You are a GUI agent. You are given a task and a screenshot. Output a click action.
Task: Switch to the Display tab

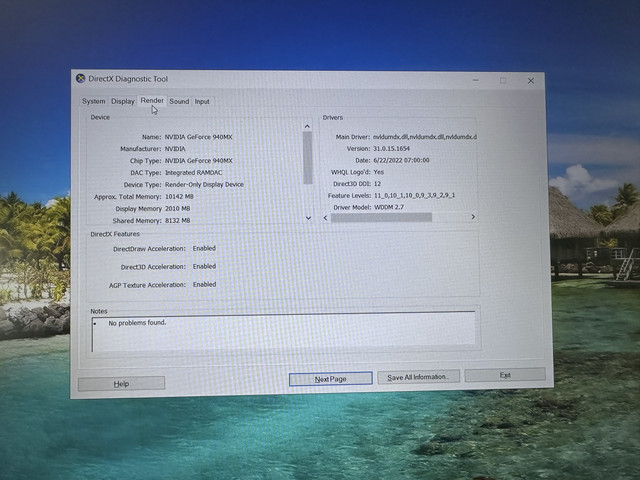pyautogui.click(x=122, y=101)
